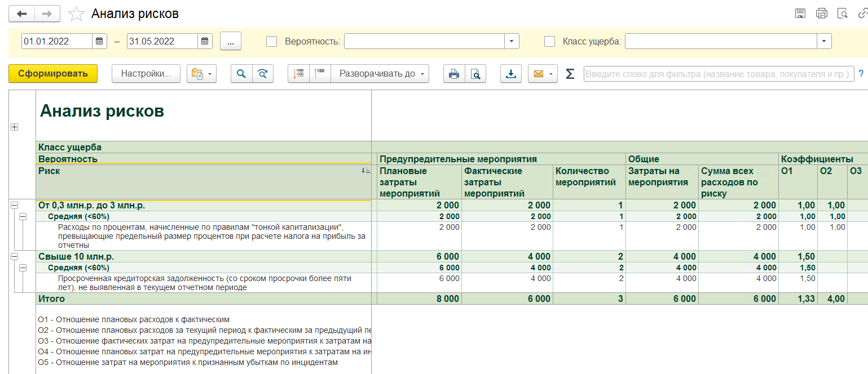The width and height of the screenshot is (868, 374).
Task: Collapse the 'Свыше 10 млн.р.' group
Action: click(x=14, y=256)
